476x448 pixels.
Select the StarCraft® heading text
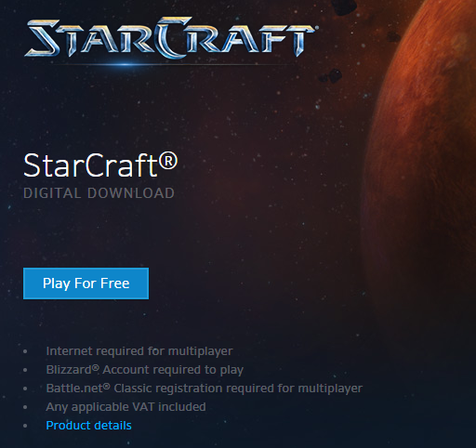100,165
